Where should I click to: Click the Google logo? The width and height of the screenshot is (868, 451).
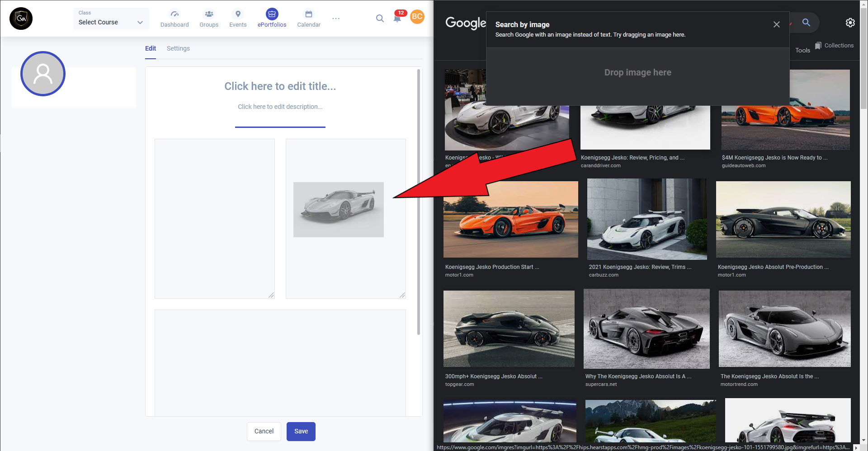pos(466,23)
